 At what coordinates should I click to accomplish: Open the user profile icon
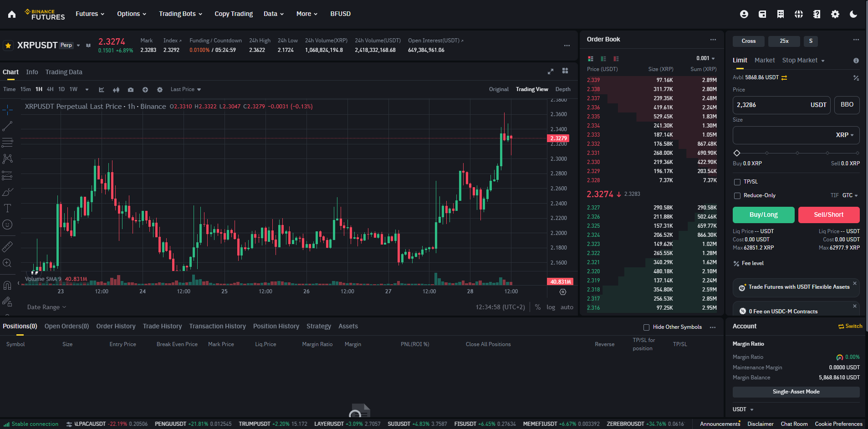click(744, 14)
